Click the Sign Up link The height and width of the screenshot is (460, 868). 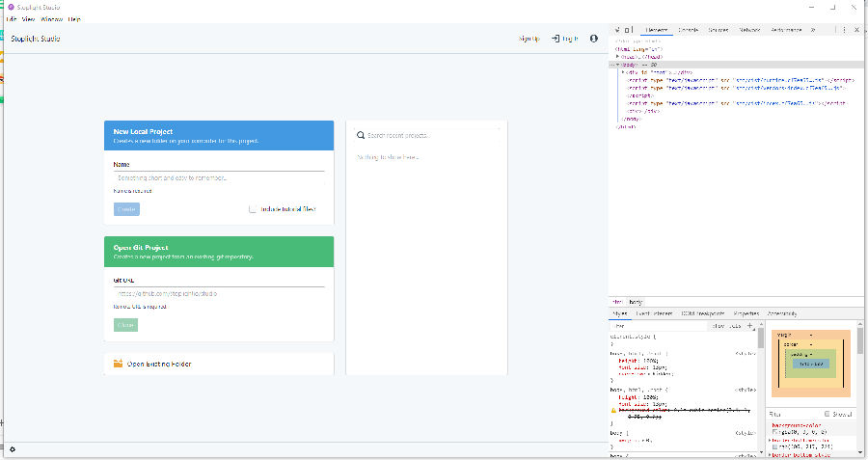click(529, 39)
